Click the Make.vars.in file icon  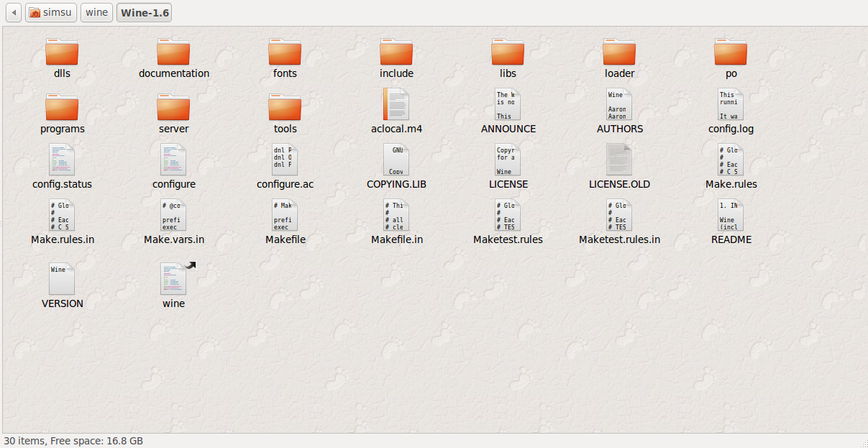[x=173, y=215]
